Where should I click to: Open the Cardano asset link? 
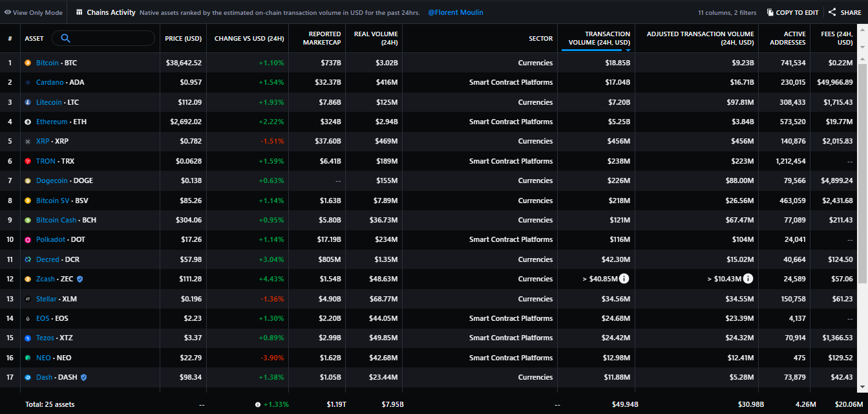click(50, 83)
